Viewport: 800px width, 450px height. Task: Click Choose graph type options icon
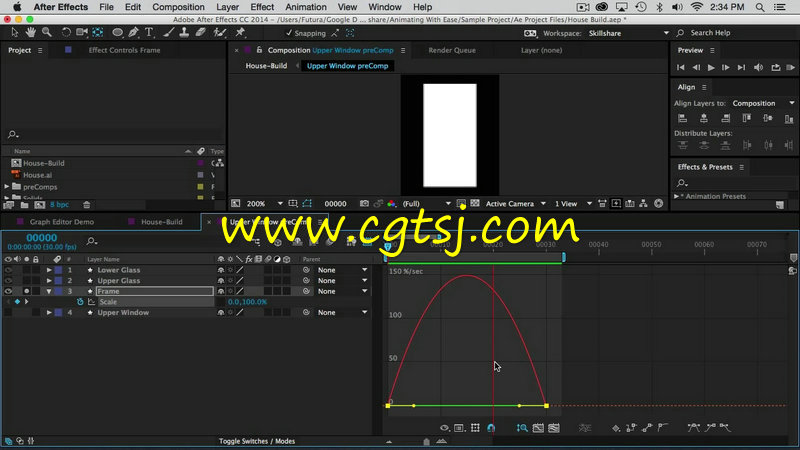459,428
